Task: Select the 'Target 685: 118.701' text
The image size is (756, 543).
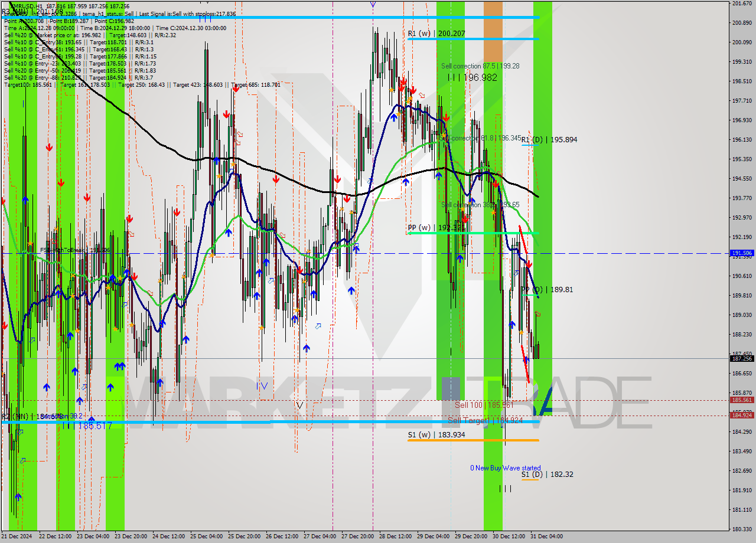Action: point(256,85)
